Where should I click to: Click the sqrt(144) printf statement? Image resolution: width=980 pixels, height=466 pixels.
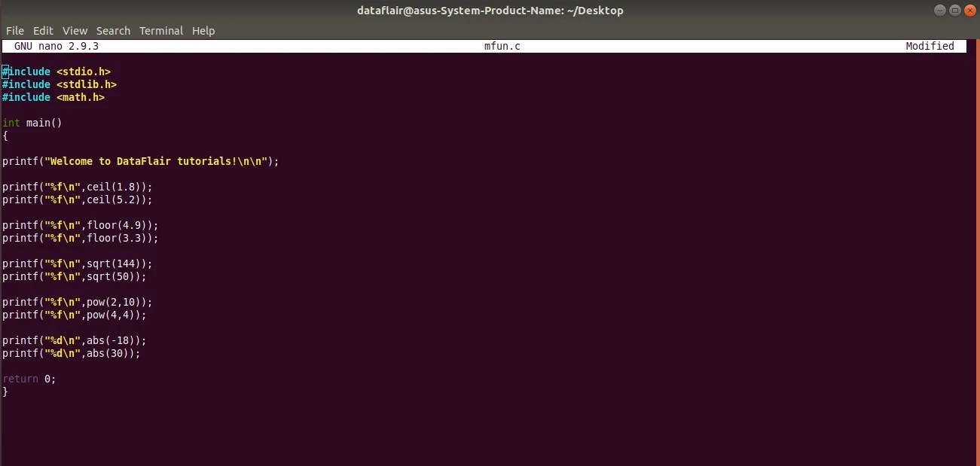pos(75,263)
